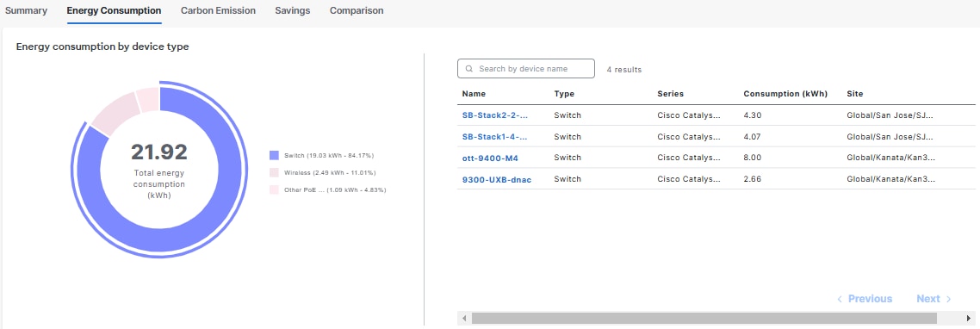The height and width of the screenshot is (329, 980).
Task: Open the Comparison tab
Action: tap(357, 10)
